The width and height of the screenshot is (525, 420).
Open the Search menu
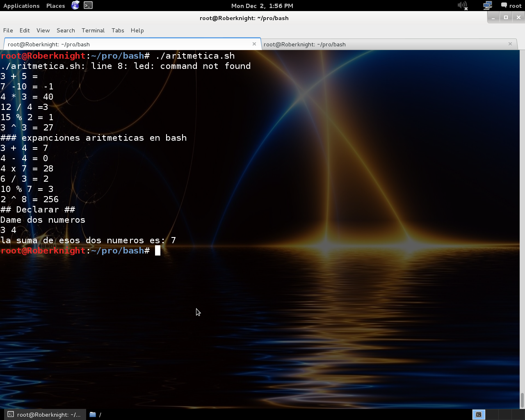pyautogui.click(x=66, y=30)
